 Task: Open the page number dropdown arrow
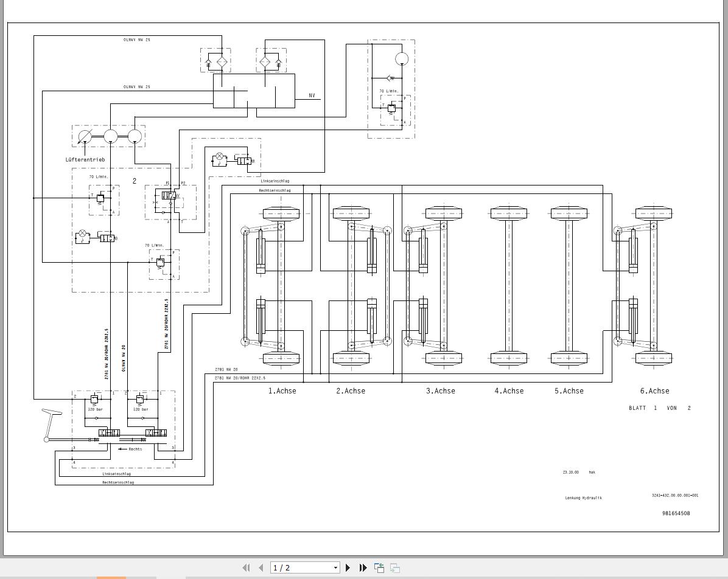click(x=335, y=567)
